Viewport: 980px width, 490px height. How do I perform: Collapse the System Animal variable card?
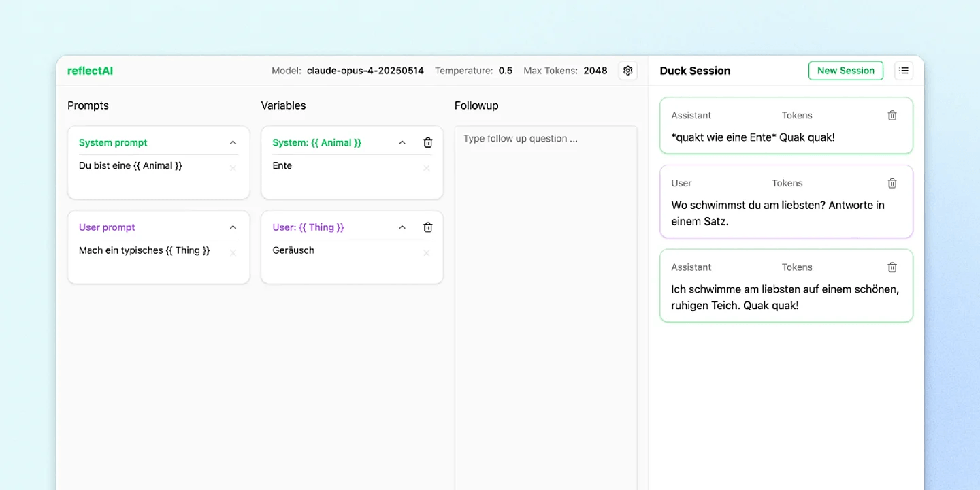pos(402,143)
